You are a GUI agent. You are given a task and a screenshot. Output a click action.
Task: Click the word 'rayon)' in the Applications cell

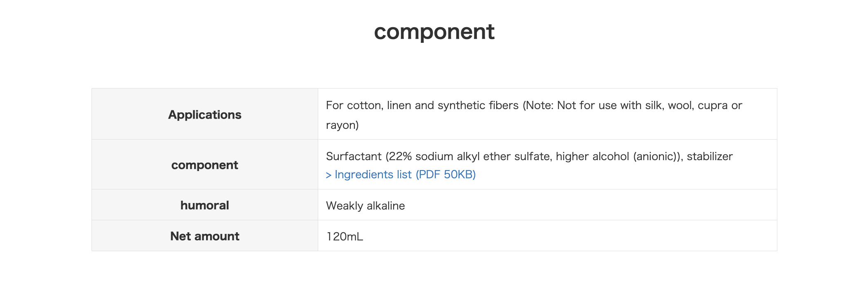342,125
